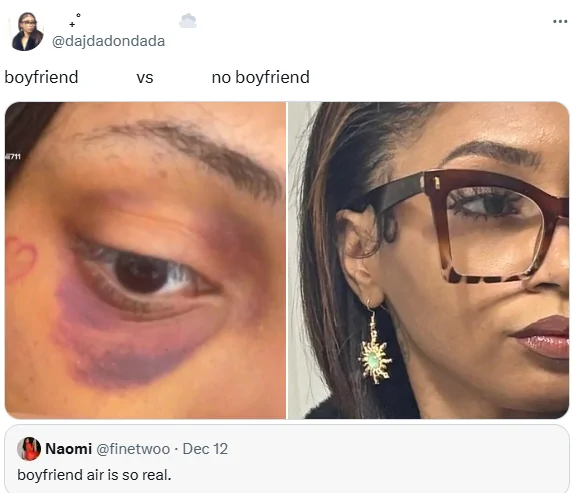Click the "boyfriend air is so real." text
This screenshot has height=493, width=573.
click(94, 475)
